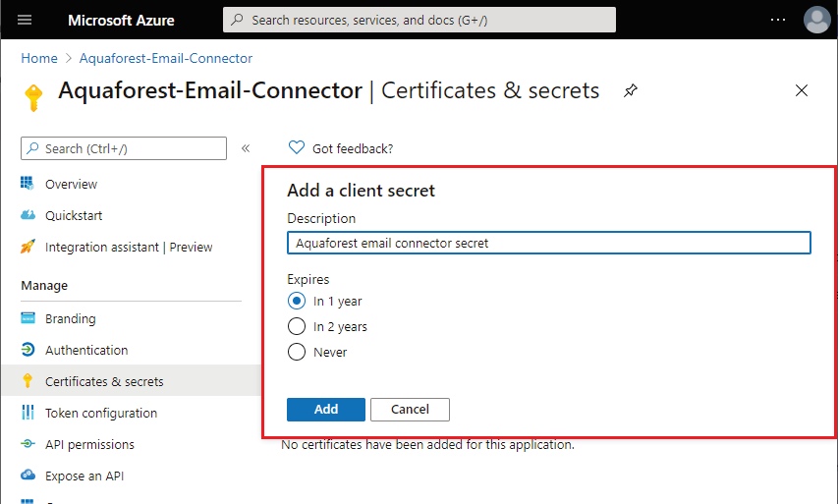Open Got feedback? link

pos(353,148)
